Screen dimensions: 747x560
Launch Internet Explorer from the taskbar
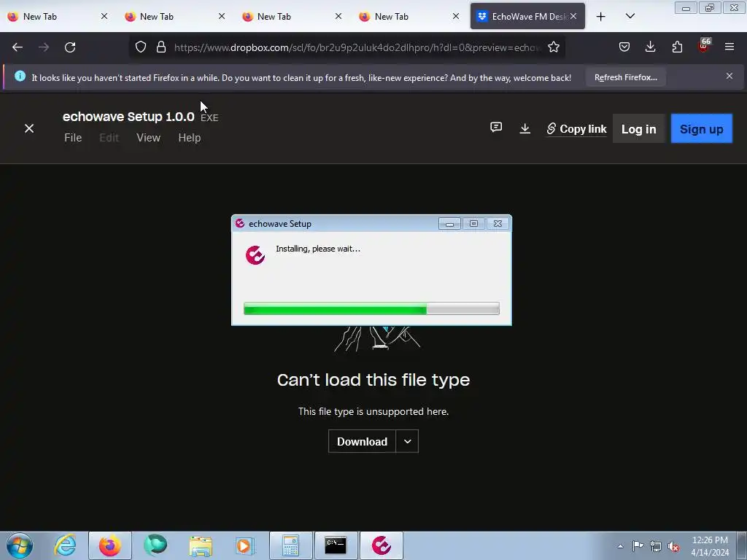[65, 545]
